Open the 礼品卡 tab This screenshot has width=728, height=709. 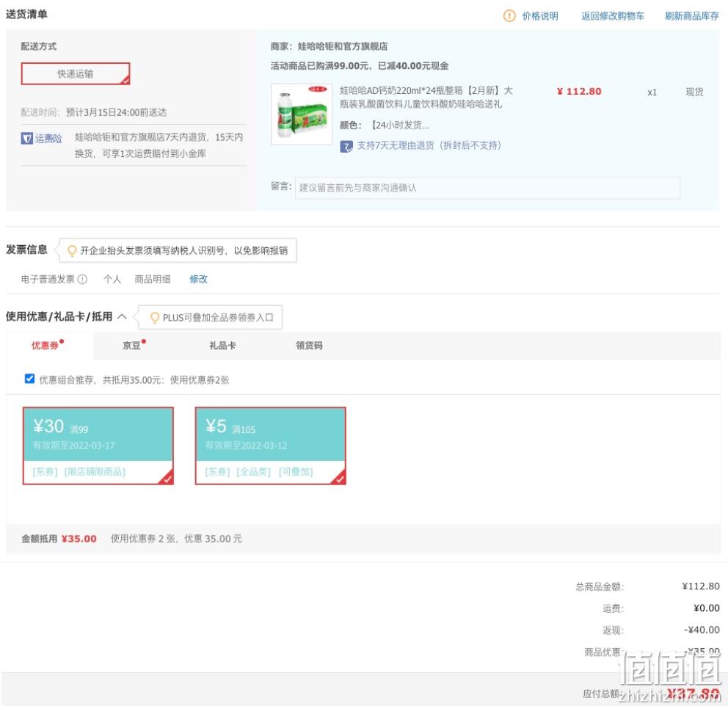pos(222,346)
